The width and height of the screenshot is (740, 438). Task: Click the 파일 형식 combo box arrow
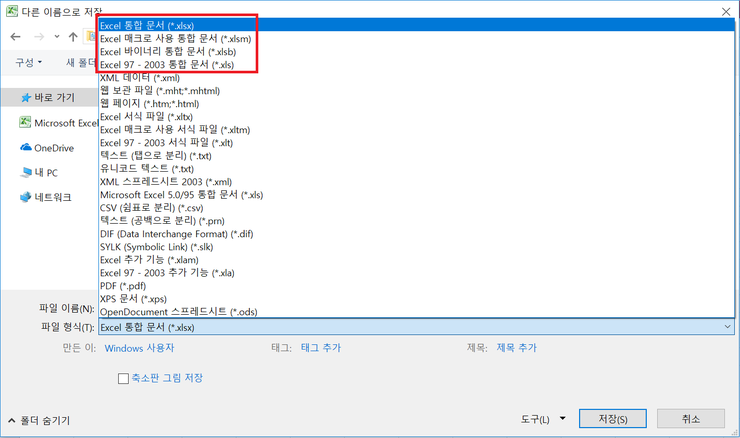point(726,327)
